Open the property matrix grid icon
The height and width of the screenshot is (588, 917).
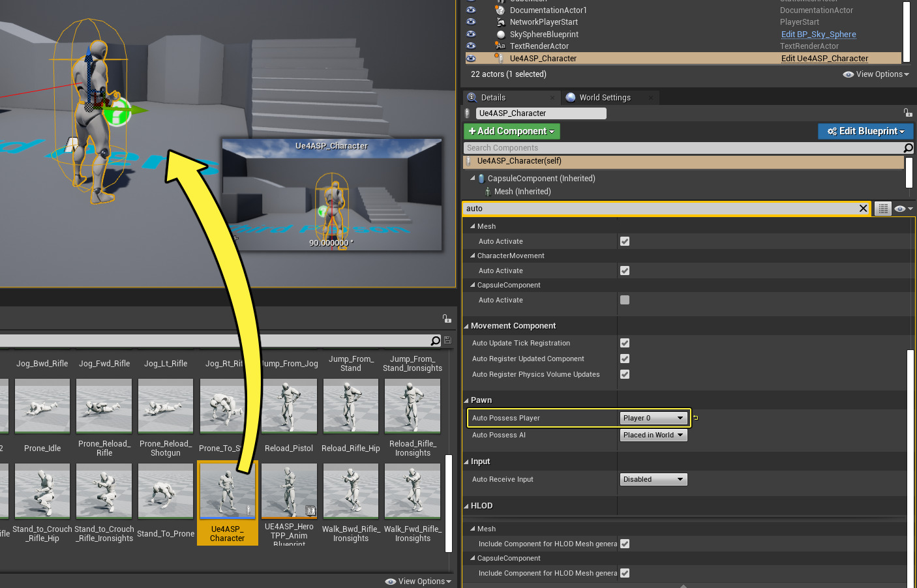(x=882, y=208)
